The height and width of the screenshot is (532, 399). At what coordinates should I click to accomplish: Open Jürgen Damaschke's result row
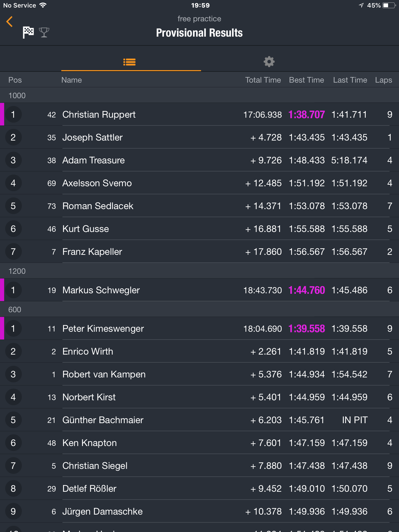pyautogui.click(x=199, y=511)
